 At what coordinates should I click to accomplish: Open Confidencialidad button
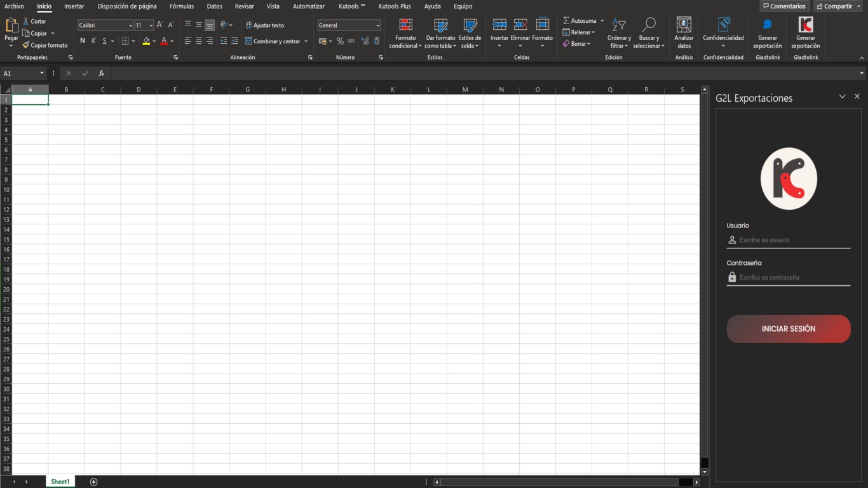click(723, 32)
